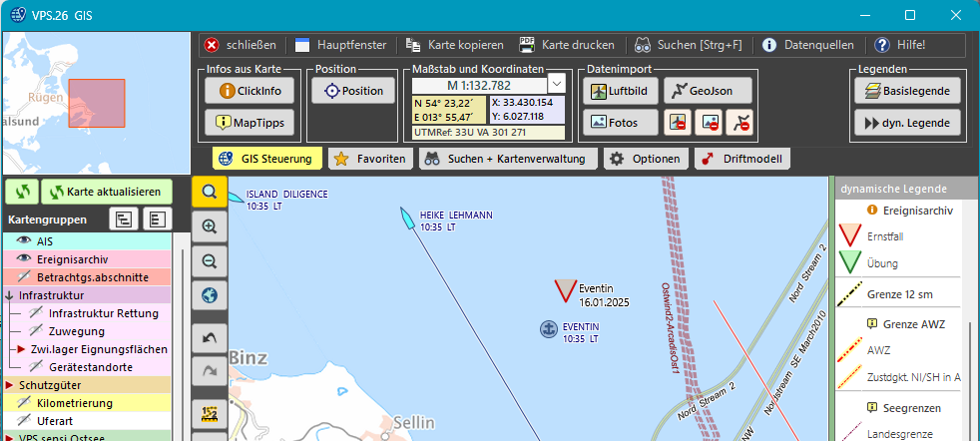This screenshot has width=980, height=441.
Task: Open the Basislegende
Action: [908, 91]
